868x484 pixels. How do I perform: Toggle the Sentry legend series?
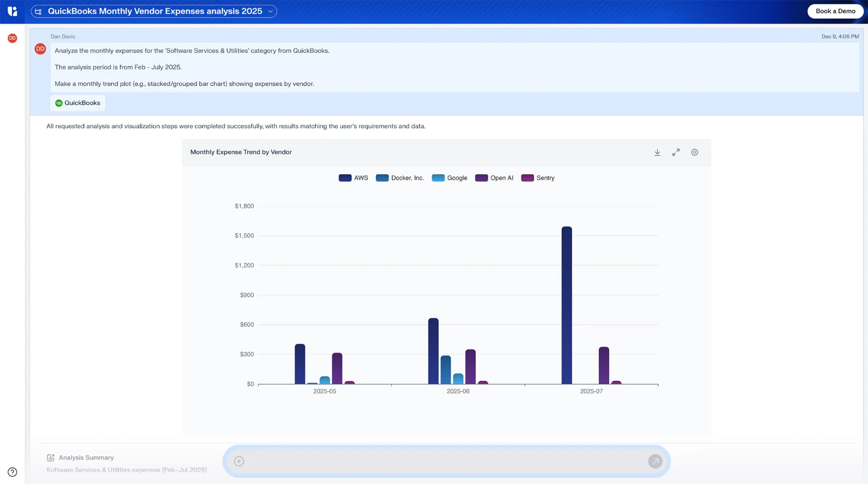(538, 178)
